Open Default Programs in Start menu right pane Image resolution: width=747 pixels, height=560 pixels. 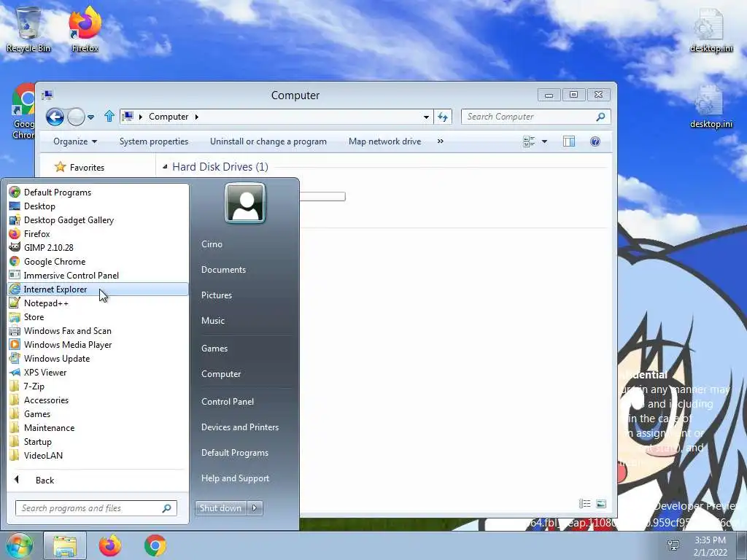[x=234, y=453]
